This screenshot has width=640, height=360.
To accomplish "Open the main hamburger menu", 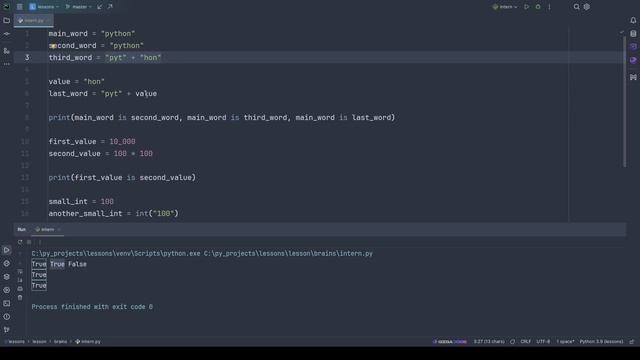I will (19, 7).
